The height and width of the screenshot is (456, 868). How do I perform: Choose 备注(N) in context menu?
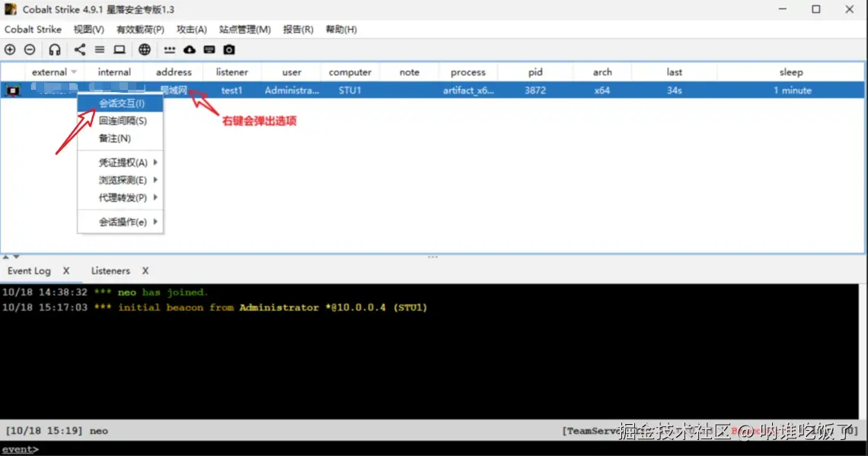click(x=120, y=139)
